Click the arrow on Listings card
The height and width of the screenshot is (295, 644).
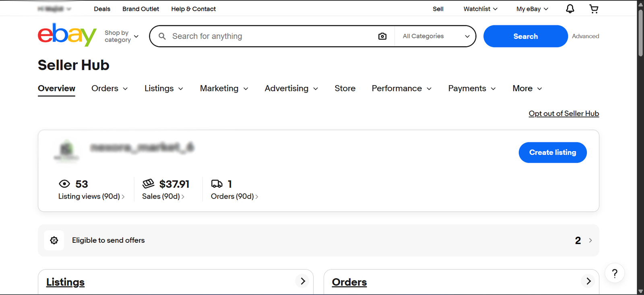pyautogui.click(x=303, y=281)
